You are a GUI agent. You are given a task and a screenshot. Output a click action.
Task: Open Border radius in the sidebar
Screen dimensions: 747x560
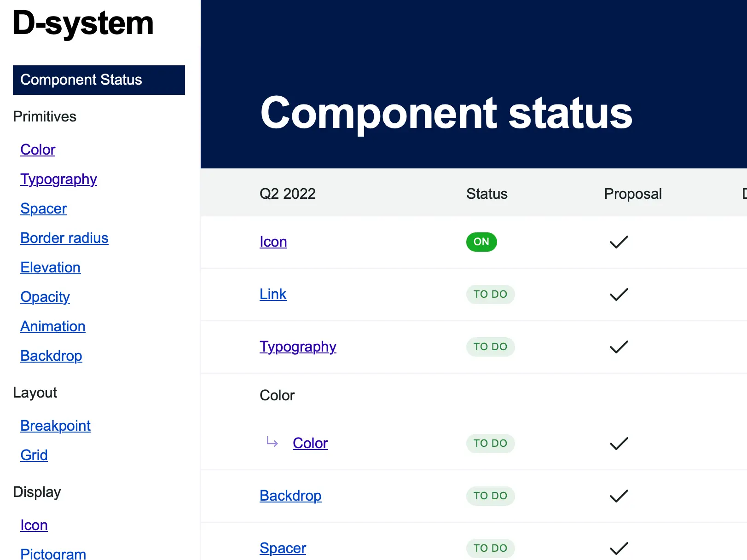[x=64, y=238]
